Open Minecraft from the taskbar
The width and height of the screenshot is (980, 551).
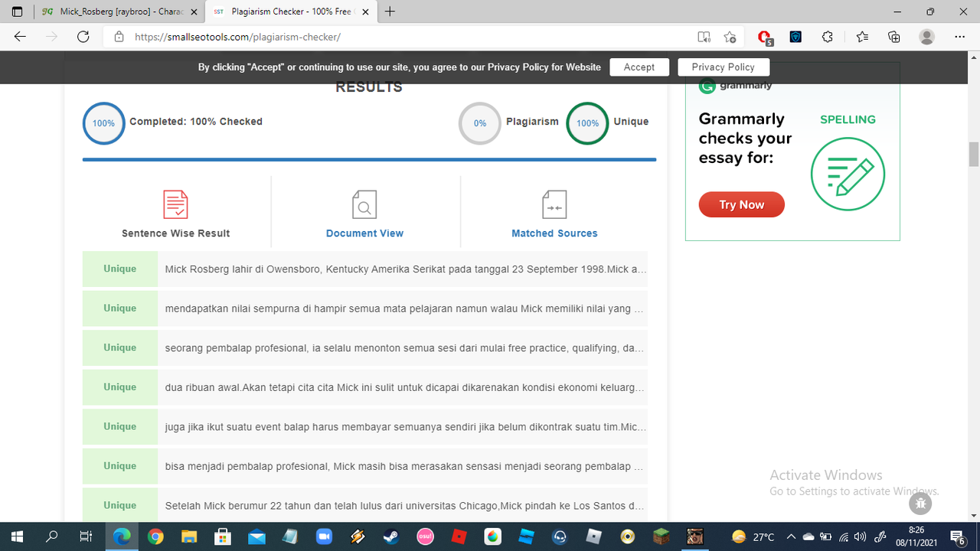[661, 536]
